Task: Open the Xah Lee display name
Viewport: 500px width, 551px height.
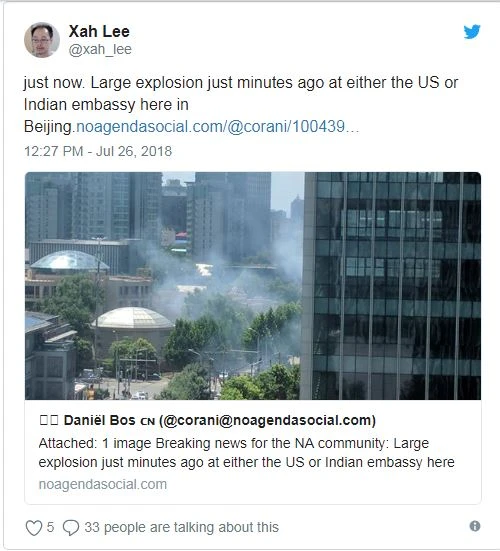Action: click(99, 31)
